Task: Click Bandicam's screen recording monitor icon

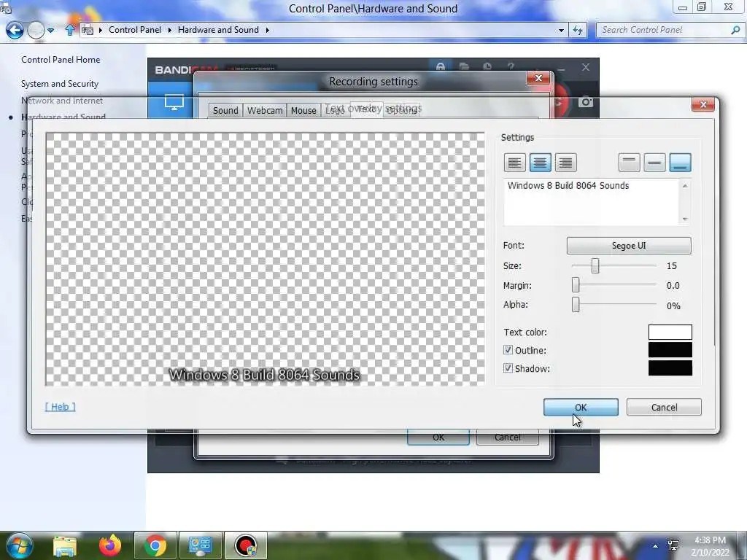Action: [x=174, y=102]
